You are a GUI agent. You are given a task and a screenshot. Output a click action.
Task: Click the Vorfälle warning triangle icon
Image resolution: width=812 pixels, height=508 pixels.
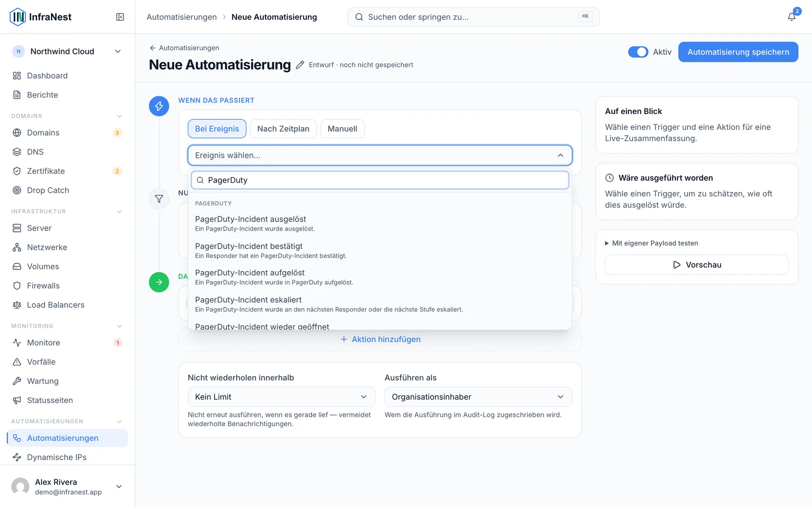tap(17, 362)
